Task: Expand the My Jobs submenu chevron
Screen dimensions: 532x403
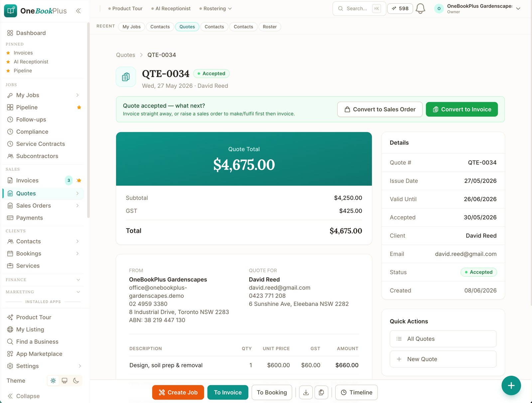Action: tap(77, 95)
